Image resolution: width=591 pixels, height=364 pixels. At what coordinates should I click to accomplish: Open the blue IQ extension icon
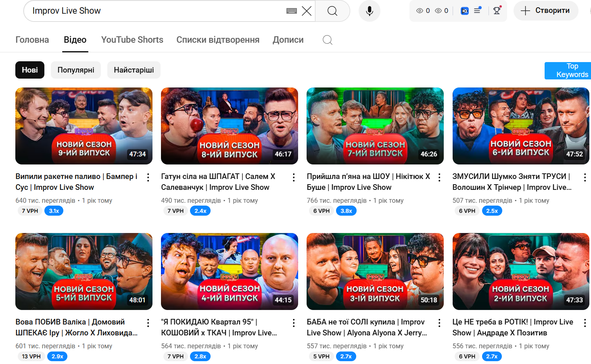pyautogui.click(x=464, y=11)
